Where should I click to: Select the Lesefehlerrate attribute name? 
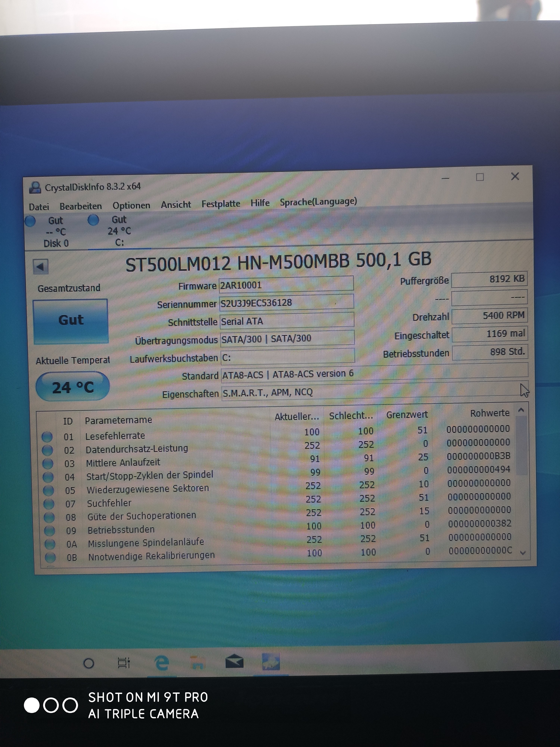click(x=115, y=436)
